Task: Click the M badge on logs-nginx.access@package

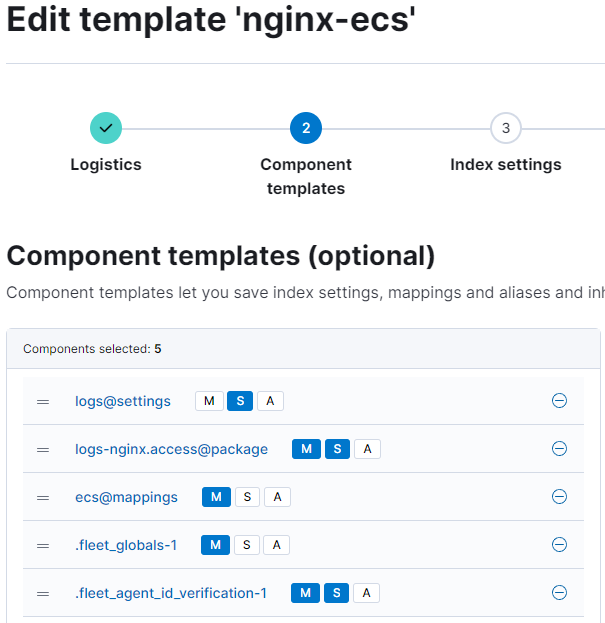Action: coord(306,449)
